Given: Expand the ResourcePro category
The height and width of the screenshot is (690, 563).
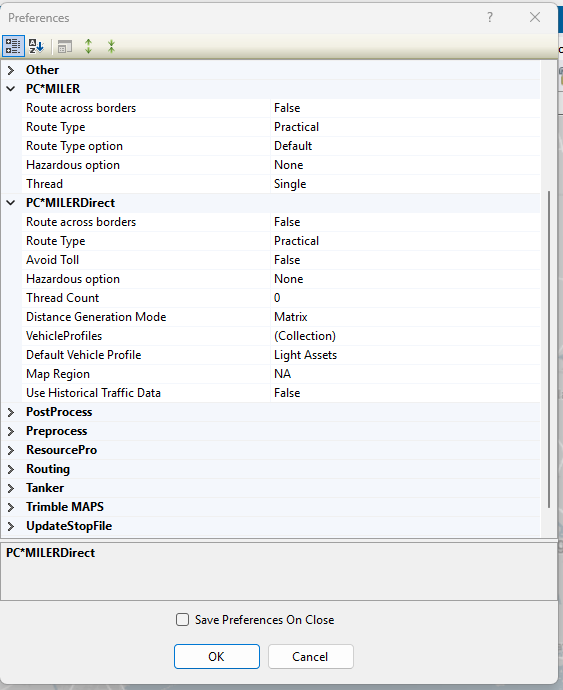Looking at the screenshot, I should [x=11, y=450].
